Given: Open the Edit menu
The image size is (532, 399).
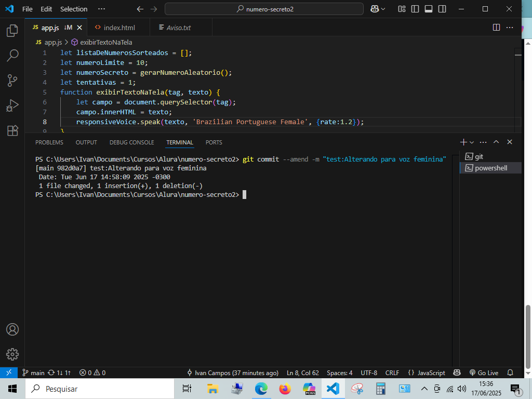Looking at the screenshot, I should [46, 9].
